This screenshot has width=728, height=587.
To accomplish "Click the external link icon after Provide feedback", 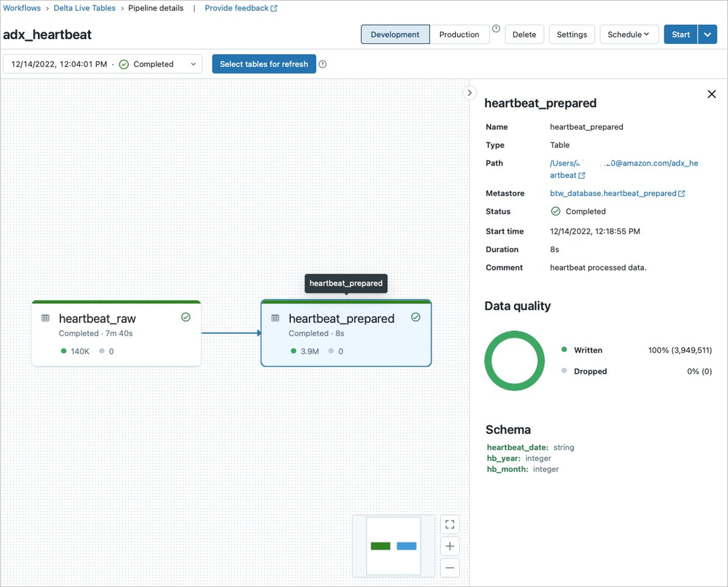I will [274, 8].
